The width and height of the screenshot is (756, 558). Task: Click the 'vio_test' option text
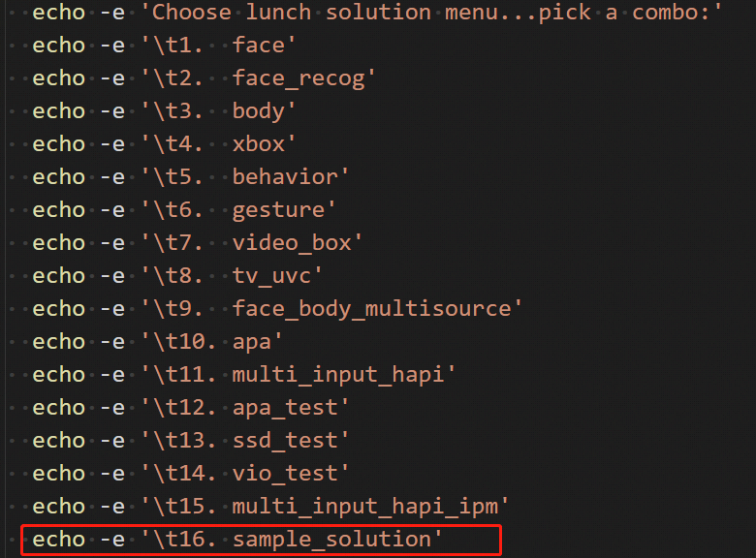(285, 473)
